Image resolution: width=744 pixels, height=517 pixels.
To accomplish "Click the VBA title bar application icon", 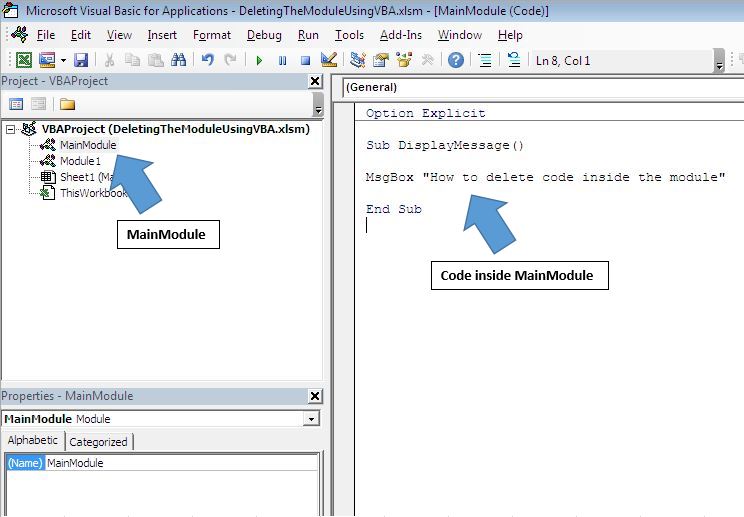I will 10,10.
